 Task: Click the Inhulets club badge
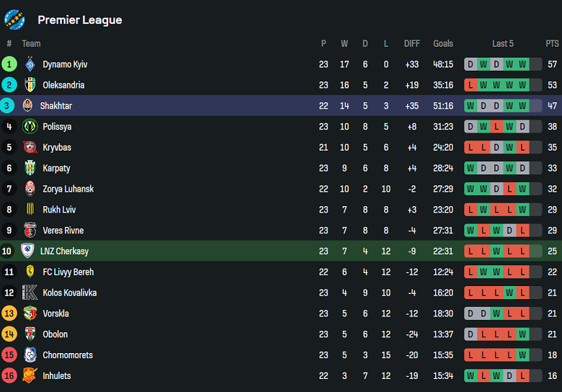(30, 375)
